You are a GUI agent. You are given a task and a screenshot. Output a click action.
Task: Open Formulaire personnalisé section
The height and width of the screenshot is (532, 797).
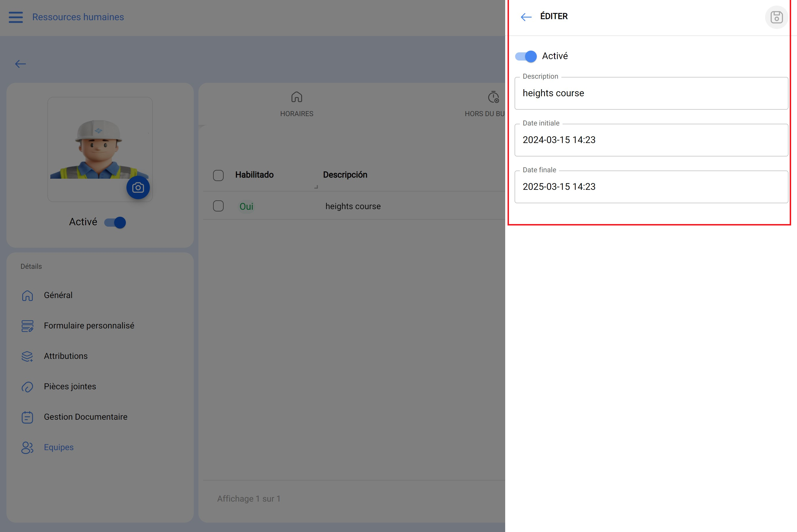coord(89,326)
